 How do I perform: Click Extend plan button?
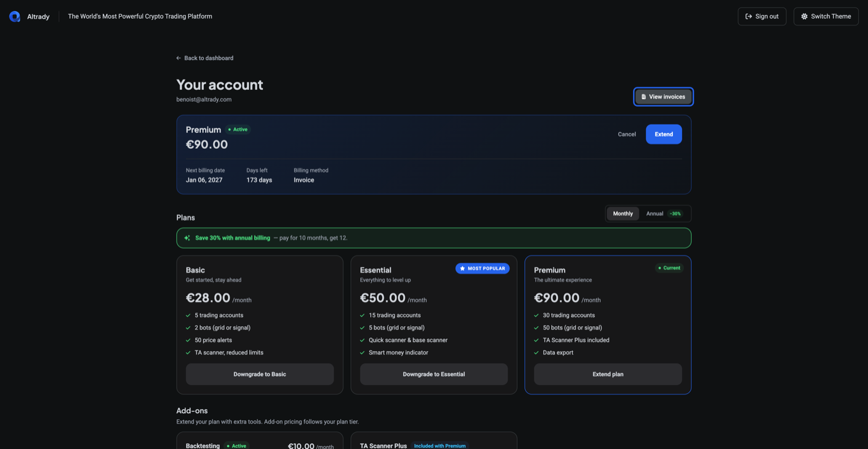coord(608,375)
